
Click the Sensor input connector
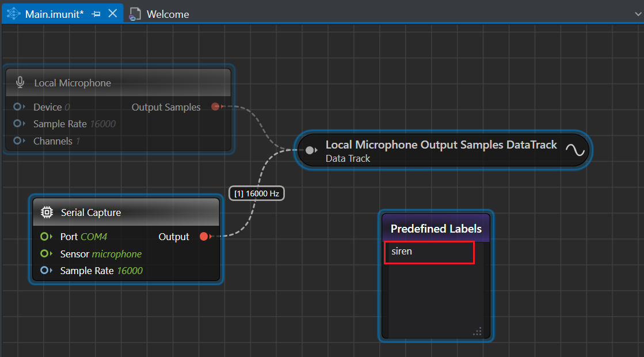[x=46, y=254]
